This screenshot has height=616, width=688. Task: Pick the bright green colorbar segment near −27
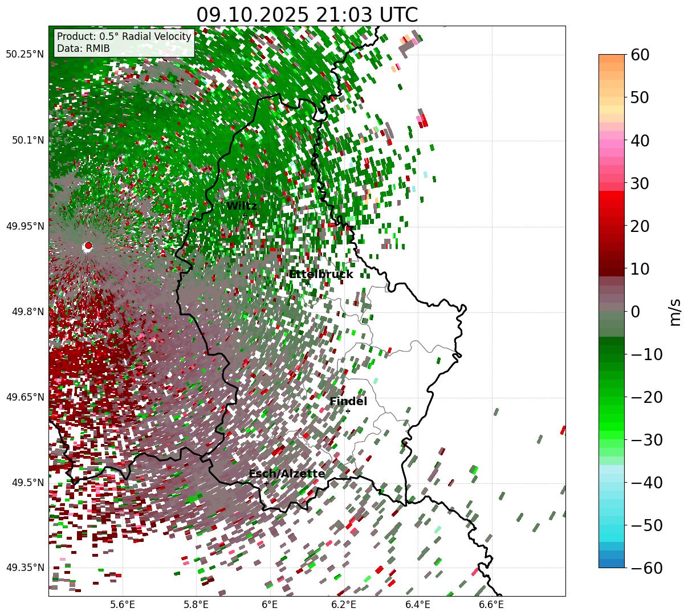click(612, 426)
